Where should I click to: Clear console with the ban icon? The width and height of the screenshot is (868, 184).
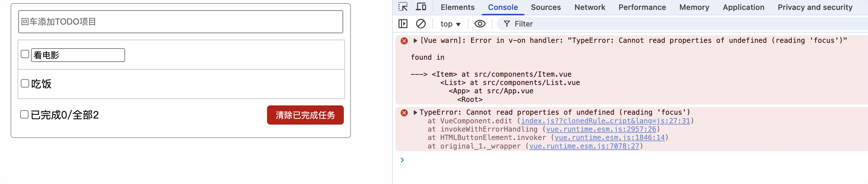[421, 24]
